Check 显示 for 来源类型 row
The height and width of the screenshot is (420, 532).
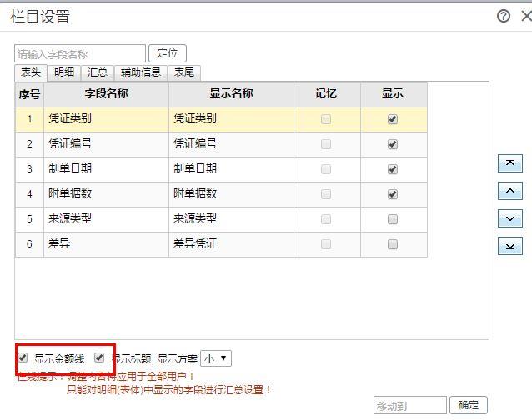pyautogui.click(x=393, y=219)
